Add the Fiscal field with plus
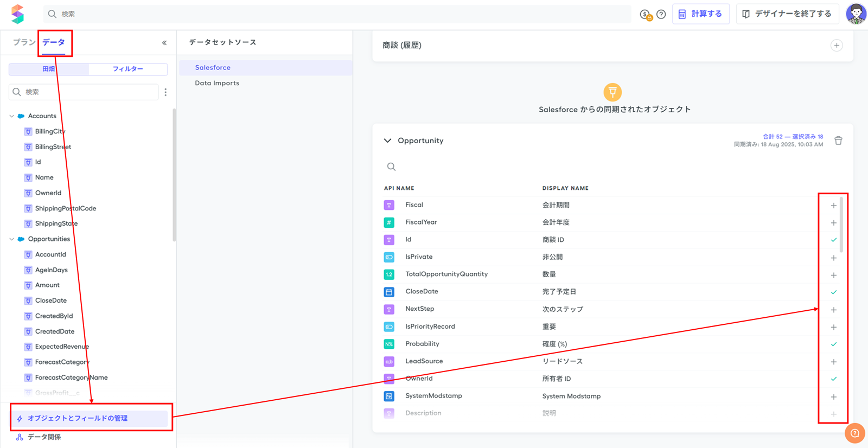The width and height of the screenshot is (868, 448). 834,206
